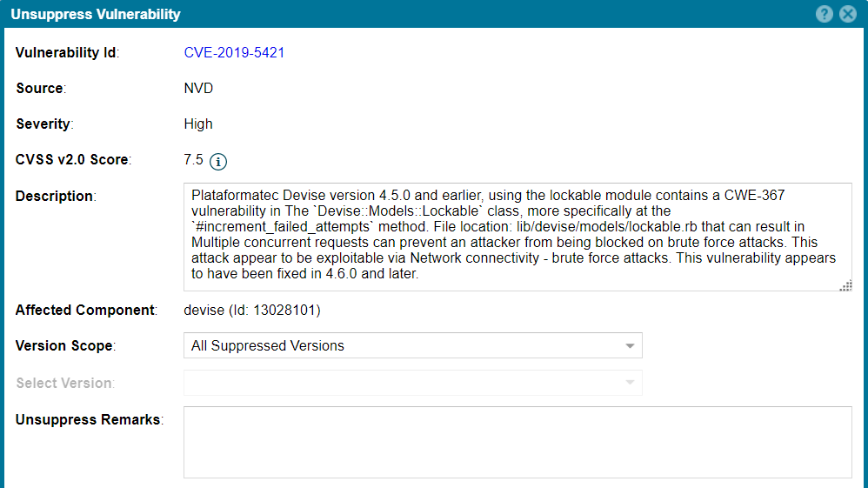Close the Unsuppress Vulnerability dialog
Screen dimensions: 868x488
(848, 14)
